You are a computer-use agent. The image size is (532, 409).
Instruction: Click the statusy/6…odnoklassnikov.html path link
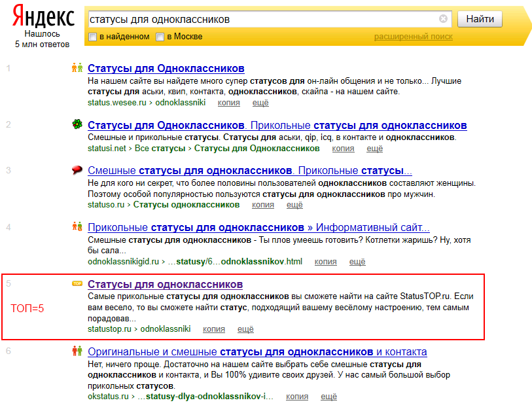(x=235, y=262)
